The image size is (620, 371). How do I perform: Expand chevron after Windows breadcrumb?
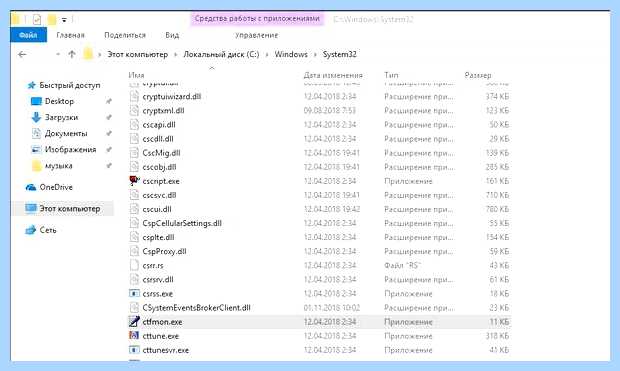(315, 55)
